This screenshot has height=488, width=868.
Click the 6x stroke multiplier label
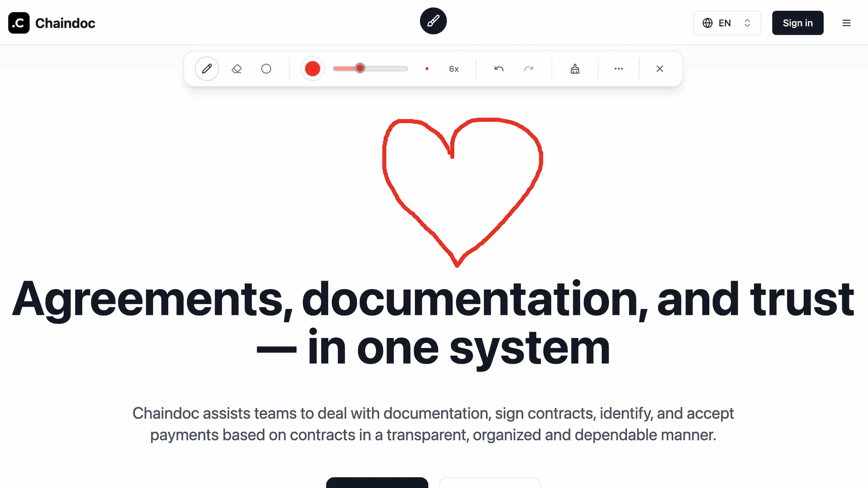coord(453,69)
